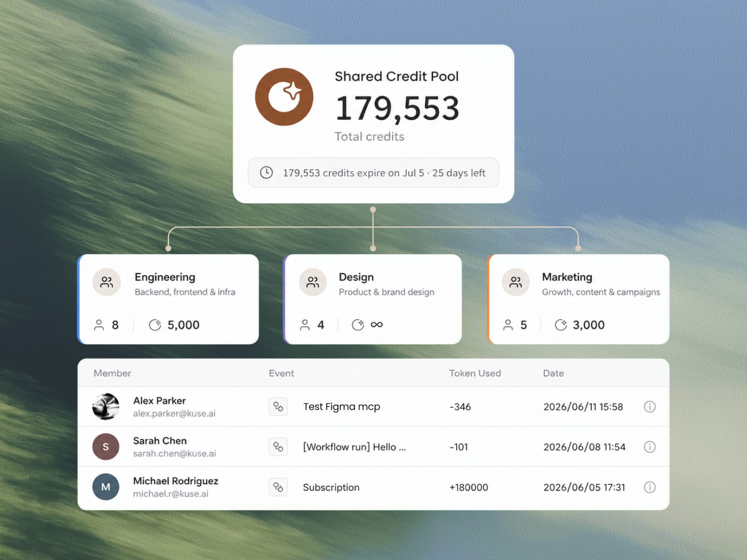This screenshot has height=560, width=747.
Task: Click Growth, content & campaigns description
Action: (x=601, y=292)
